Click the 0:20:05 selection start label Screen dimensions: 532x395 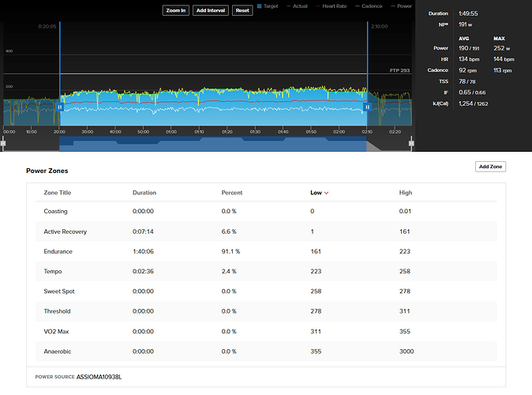47,27
